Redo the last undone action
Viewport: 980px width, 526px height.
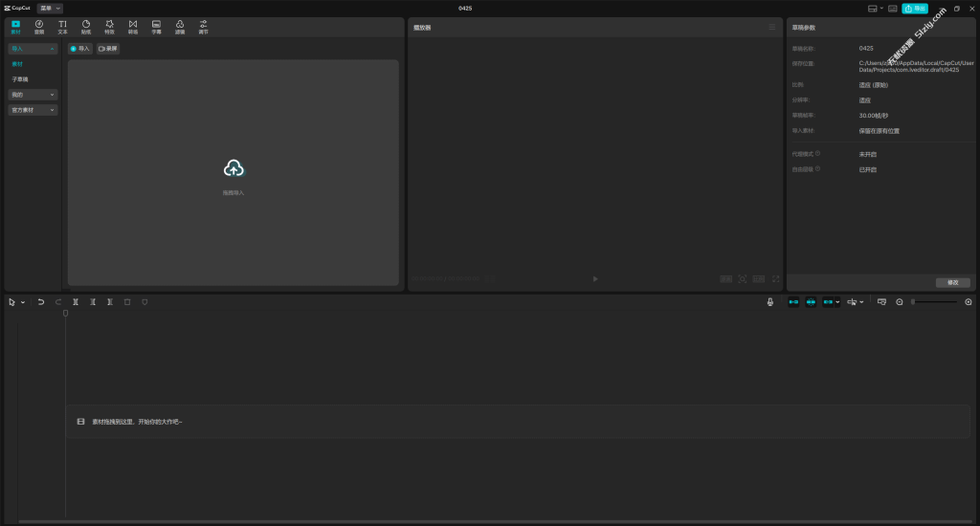[x=58, y=302]
